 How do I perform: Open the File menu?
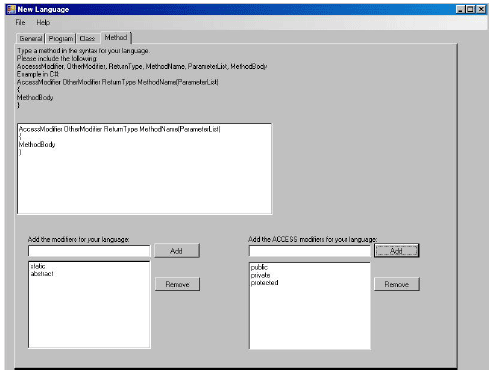20,22
